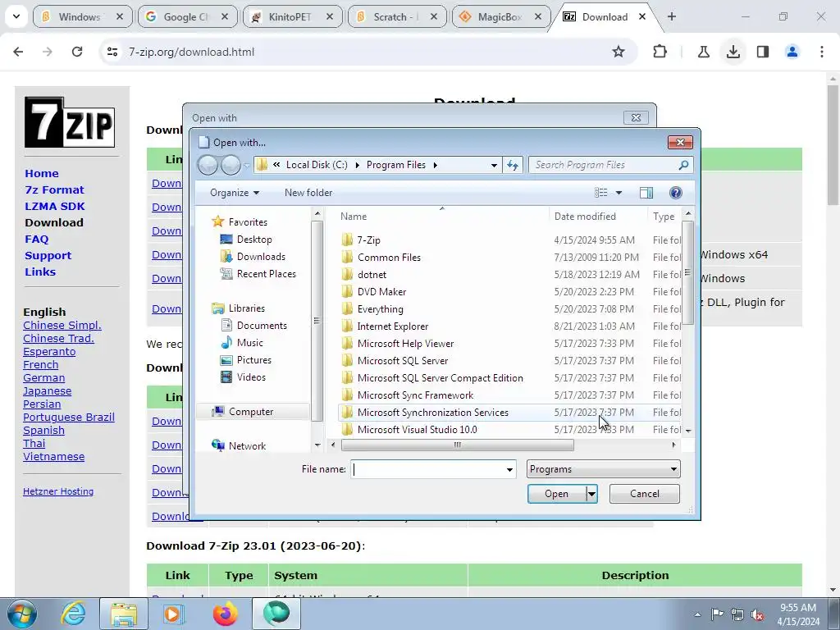Click the refresh button beside the Program Files path
The width and height of the screenshot is (840, 630).
point(513,165)
